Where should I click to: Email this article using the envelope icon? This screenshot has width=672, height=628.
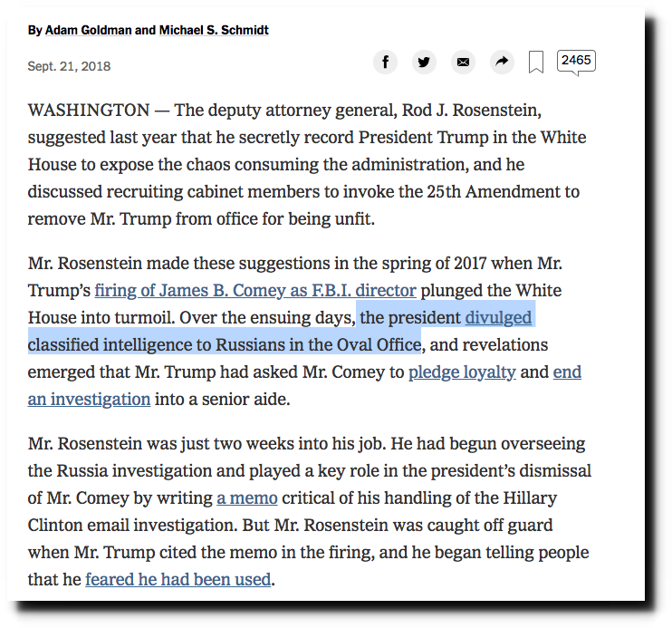tap(463, 62)
